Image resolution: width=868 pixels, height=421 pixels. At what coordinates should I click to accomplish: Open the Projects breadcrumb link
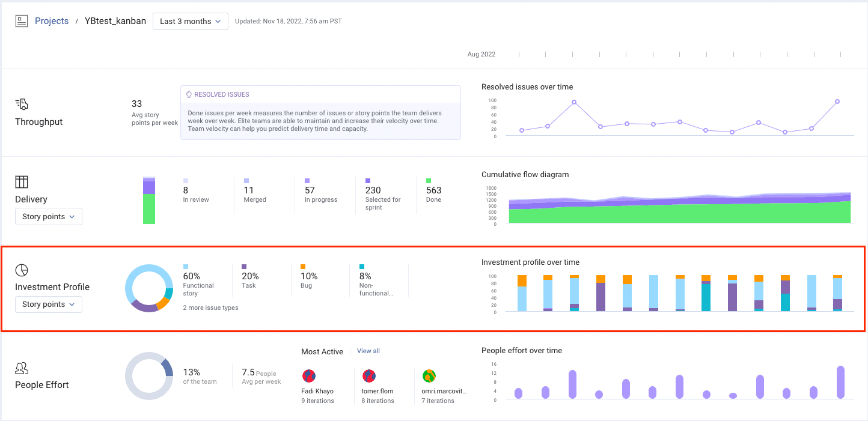click(52, 20)
